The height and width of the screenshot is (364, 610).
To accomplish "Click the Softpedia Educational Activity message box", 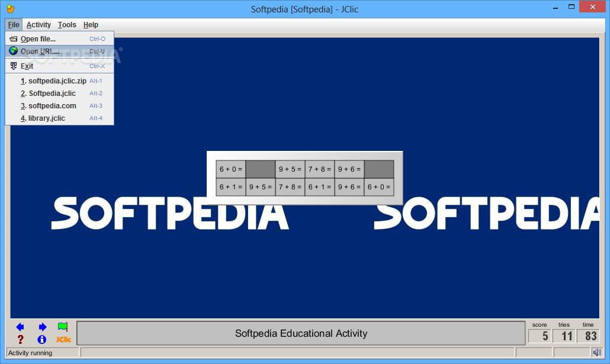I will click(301, 333).
